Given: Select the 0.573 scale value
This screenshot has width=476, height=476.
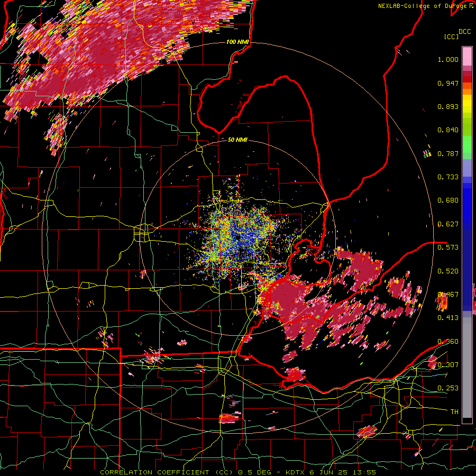Looking at the screenshot, I should click(448, 247).
